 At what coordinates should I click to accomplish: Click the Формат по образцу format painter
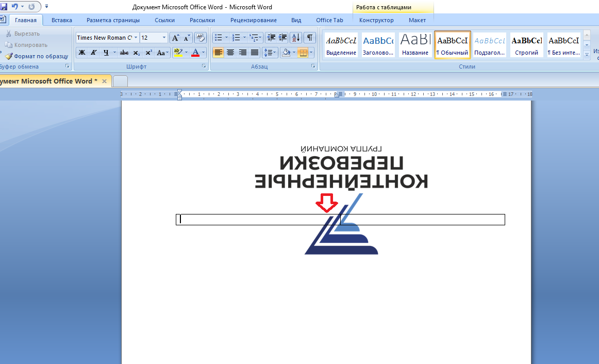37,56
